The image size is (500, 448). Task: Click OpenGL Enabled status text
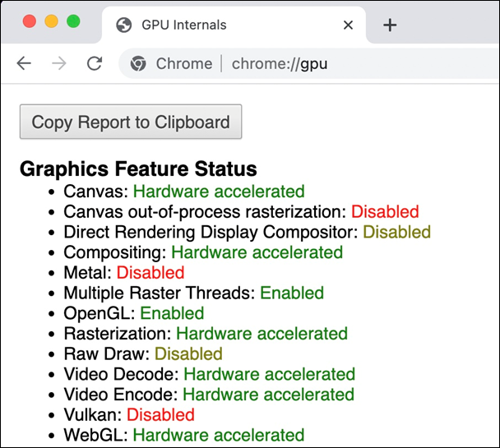(x=172, y=313)
